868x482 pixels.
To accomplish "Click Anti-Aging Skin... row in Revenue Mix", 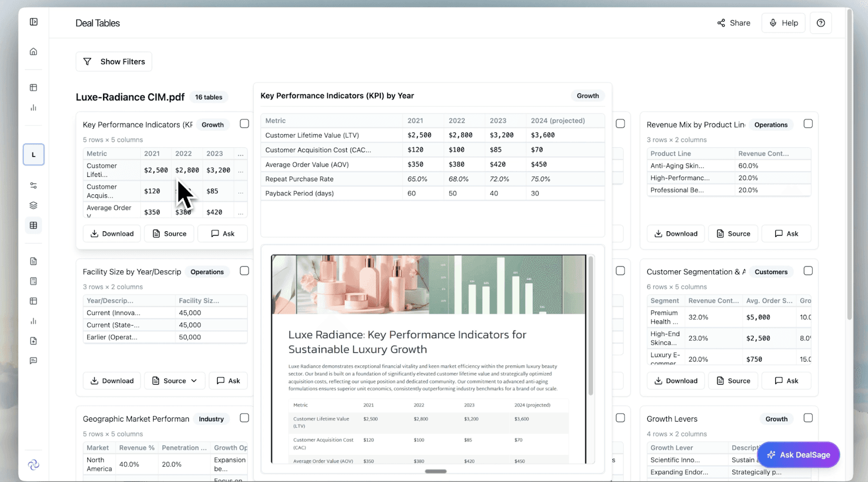I will click(x=730, y=166).
